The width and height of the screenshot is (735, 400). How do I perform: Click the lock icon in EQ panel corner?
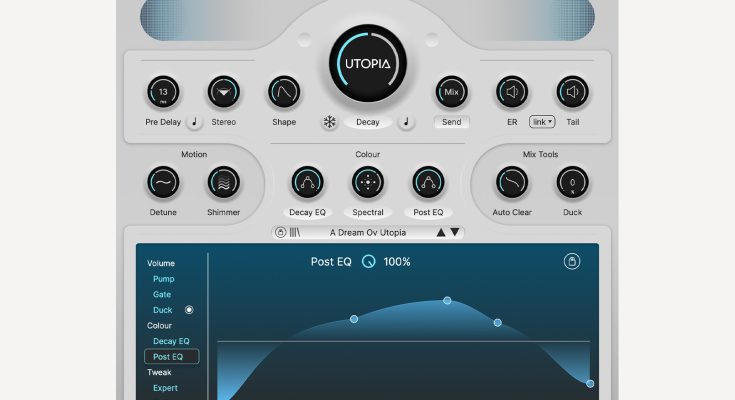[572, 262]
